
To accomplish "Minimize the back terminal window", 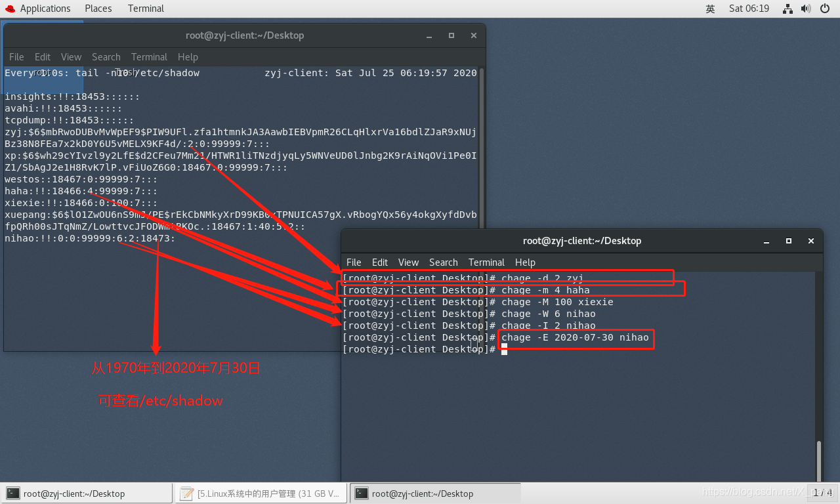I will (x=430, y=35).
